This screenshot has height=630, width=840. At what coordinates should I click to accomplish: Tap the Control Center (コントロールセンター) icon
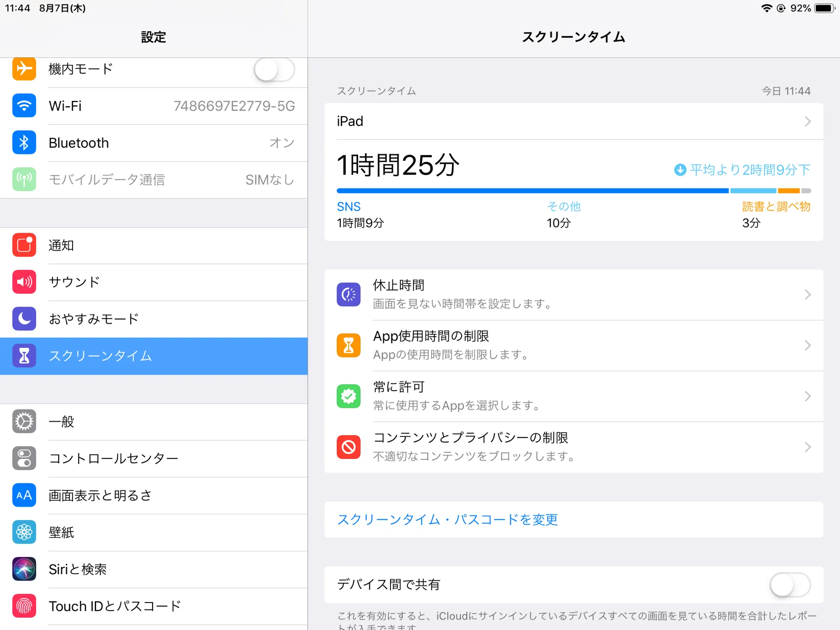pyautogui.click(x=24, y=458)
